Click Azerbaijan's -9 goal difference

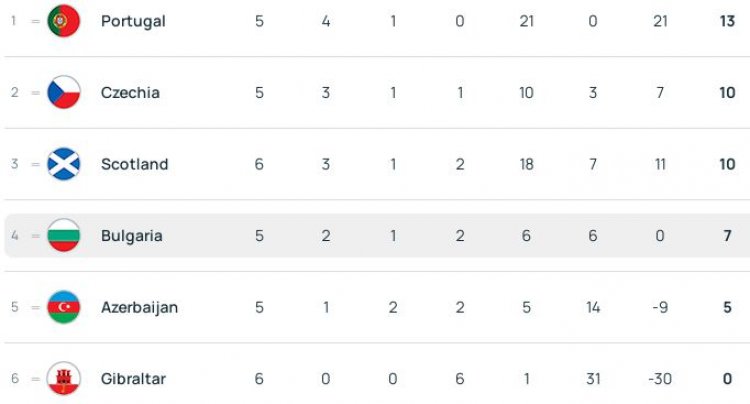(660, 307)
